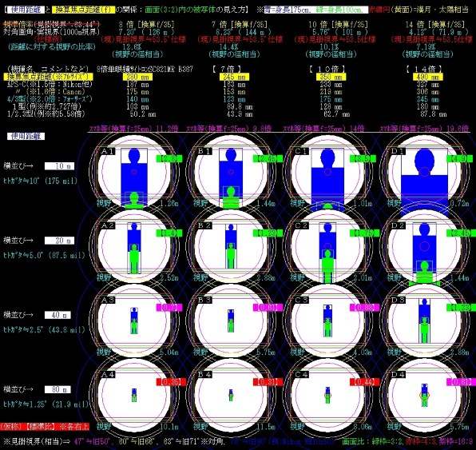Click the green (2.8) ratio badge of A1
Viewport: 476px width, 450px height.
(169, 158)
